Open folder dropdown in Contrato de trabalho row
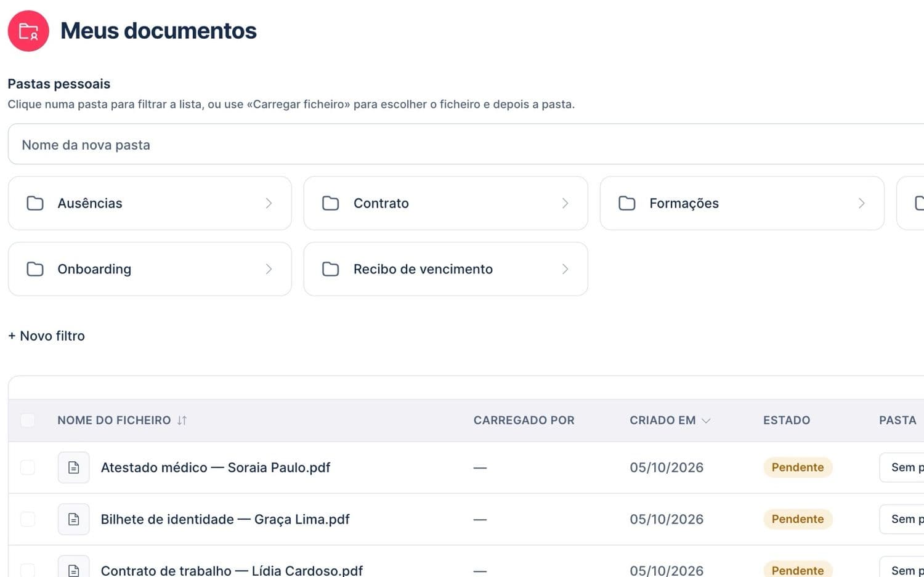The image size is (924, 577). pos(902,567)
